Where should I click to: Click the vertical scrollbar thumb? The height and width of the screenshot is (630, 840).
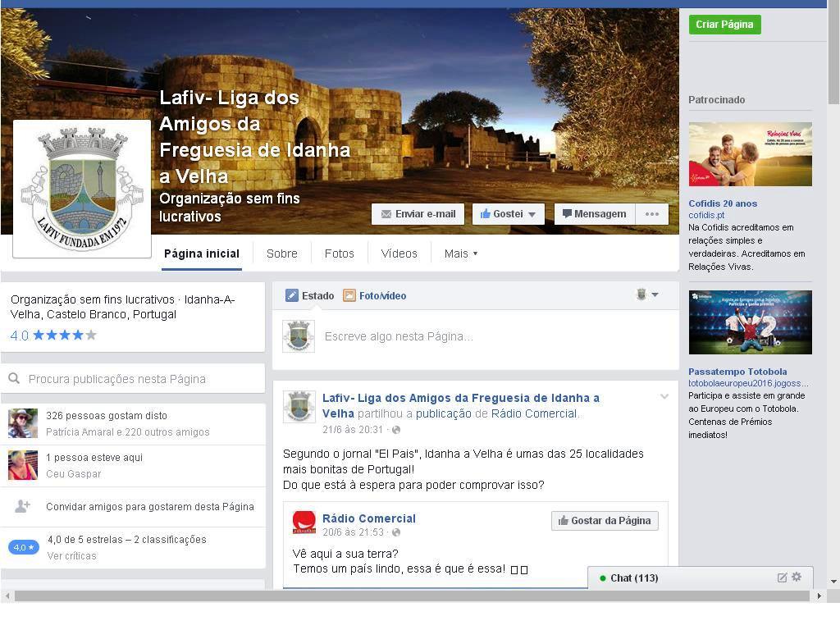pos(833,53)
